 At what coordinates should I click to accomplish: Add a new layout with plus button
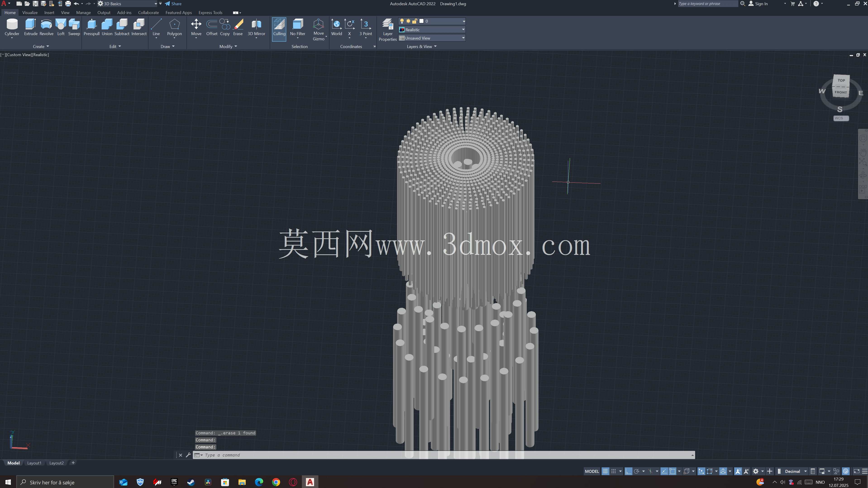click(x=73, y=463)
